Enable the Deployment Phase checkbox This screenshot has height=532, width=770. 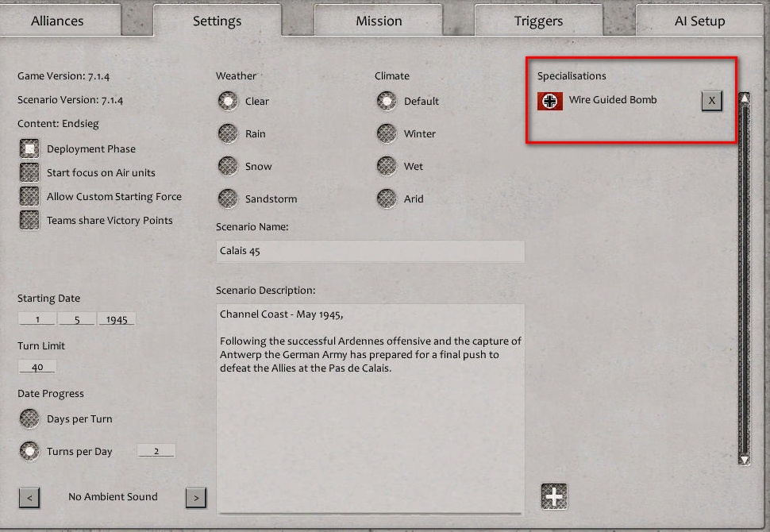tap(29, 148)
